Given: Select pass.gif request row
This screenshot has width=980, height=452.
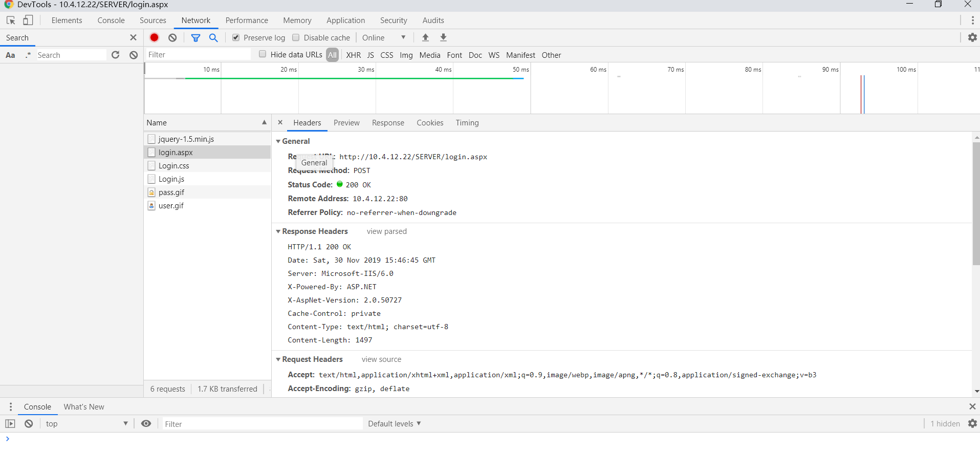Looking at the screenshot, I should [207, 192].
